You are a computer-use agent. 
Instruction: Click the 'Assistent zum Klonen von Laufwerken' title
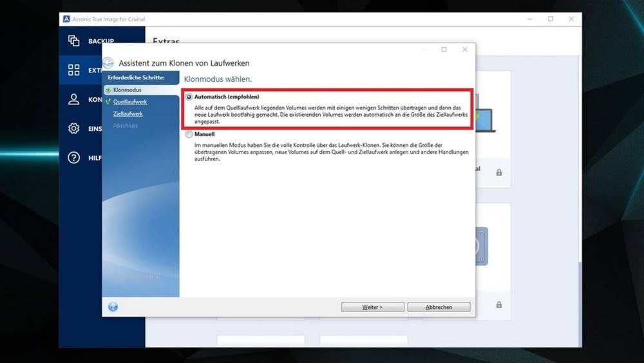[184, 63]
